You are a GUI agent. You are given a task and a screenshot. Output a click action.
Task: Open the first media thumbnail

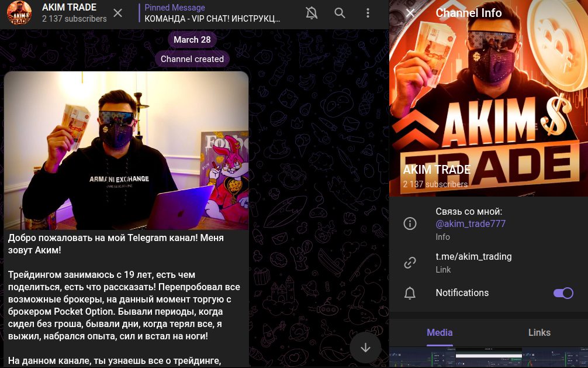(x=421, y=357)
